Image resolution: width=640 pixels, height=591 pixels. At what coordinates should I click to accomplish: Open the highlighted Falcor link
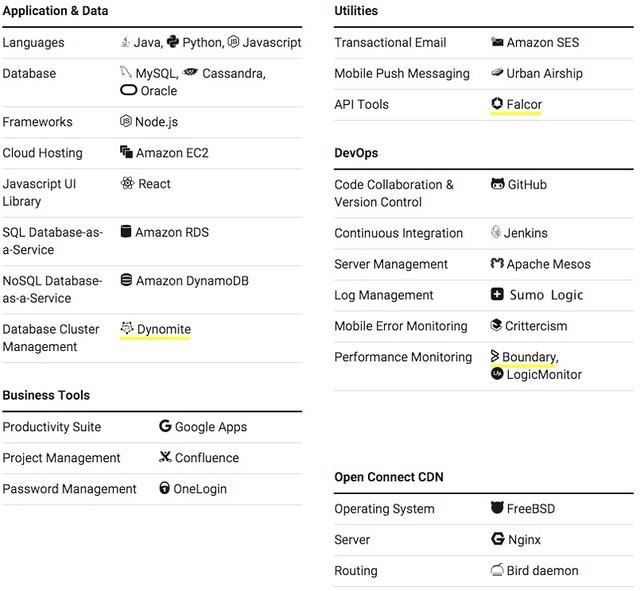tap(524, 104)
